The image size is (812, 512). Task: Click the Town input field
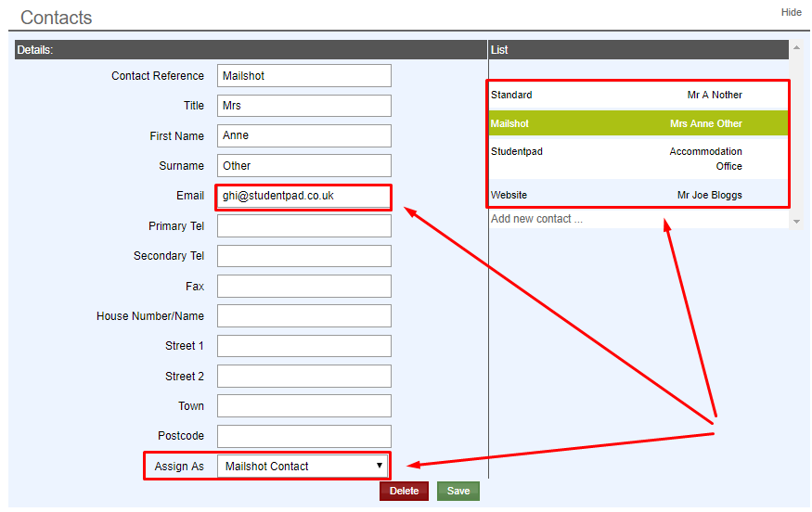304,406
